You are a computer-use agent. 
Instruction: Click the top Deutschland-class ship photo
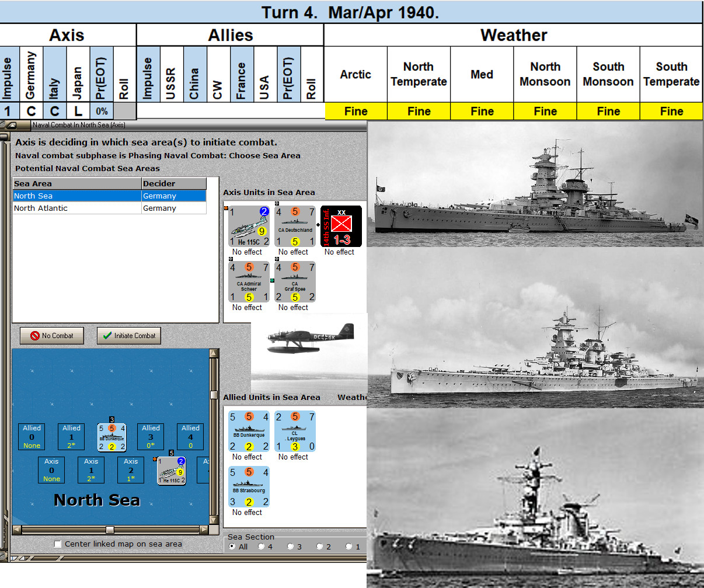coord(535,184)
